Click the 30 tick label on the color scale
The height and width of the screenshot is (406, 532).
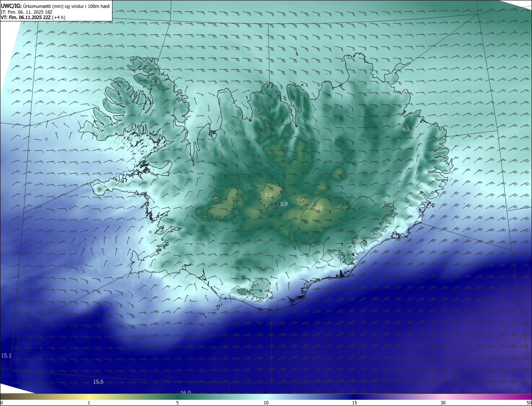click(x=443, y=403)
